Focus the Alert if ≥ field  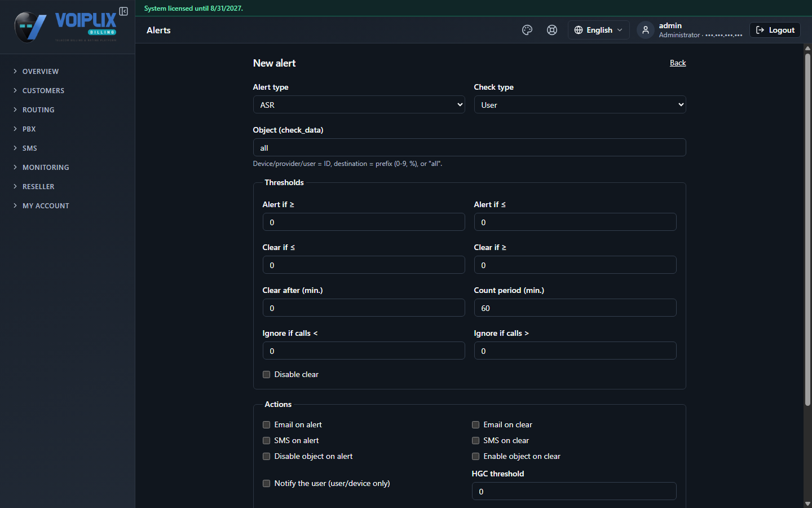(x=364, y=222)
